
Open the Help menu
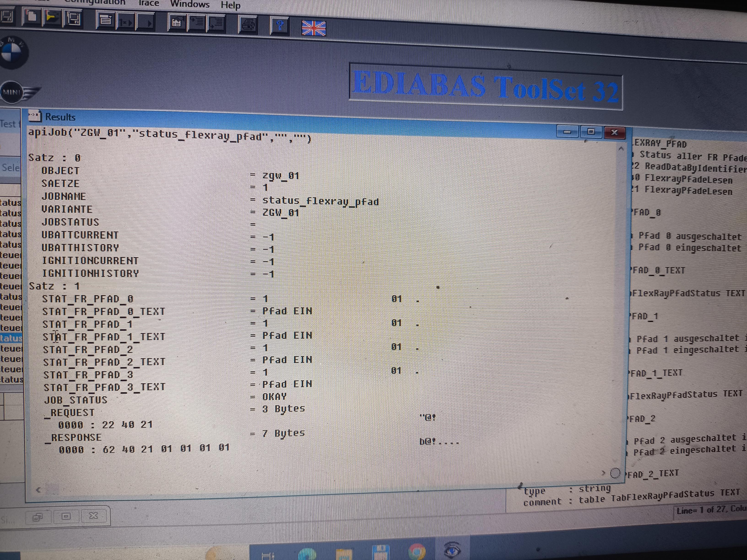(x=231, y=5)
